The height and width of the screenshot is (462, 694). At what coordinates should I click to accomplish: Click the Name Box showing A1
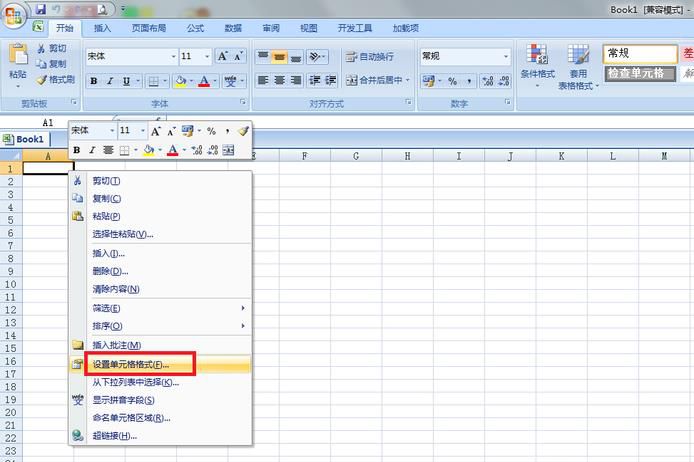click(47, 123)
